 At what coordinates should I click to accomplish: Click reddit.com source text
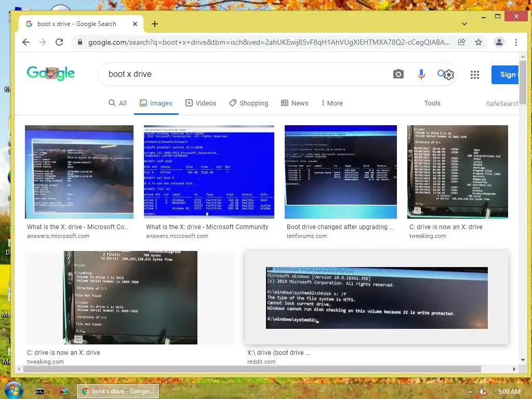(x=261, y=362)
